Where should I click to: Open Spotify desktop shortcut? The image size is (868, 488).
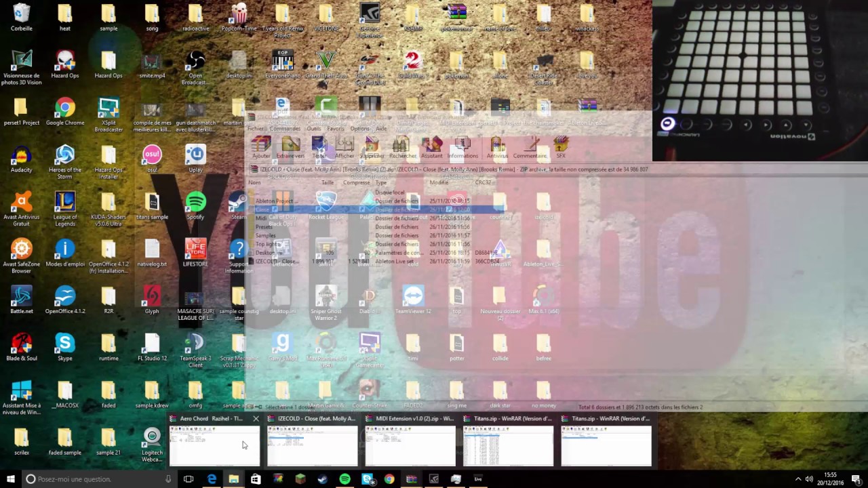[x=195, y=205]
